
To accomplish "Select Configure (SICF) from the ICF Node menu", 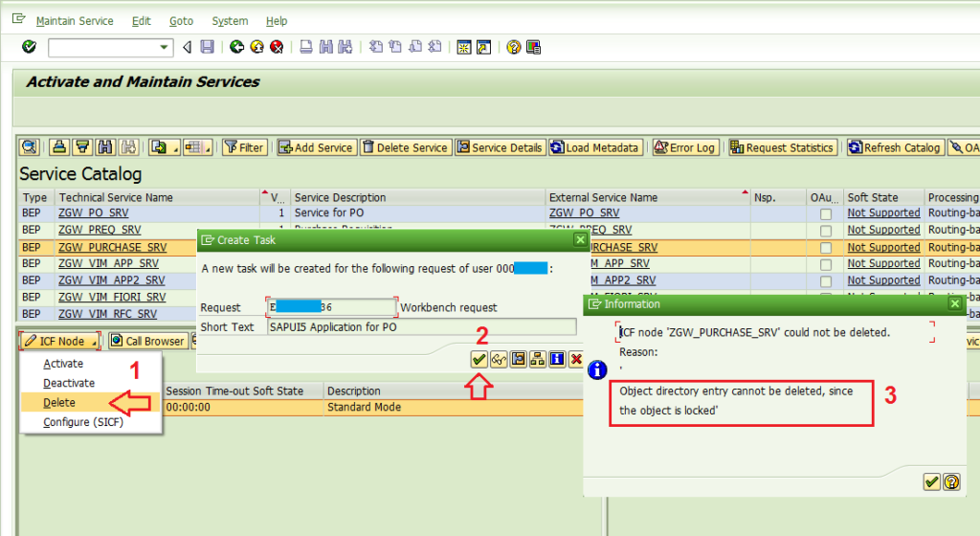I will 83,422.
